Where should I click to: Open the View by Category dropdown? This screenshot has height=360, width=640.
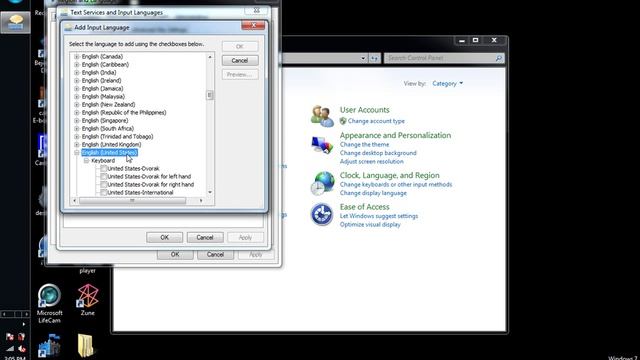[x=448, y=83]
